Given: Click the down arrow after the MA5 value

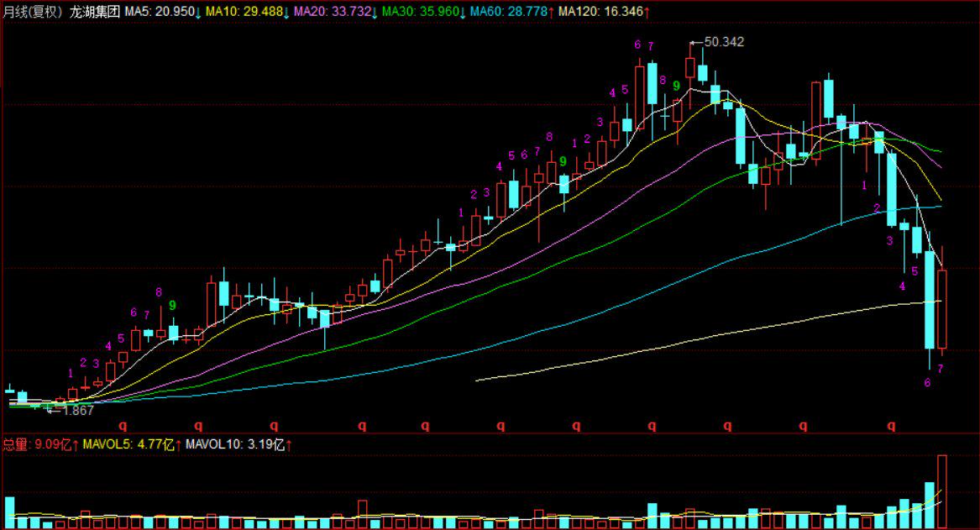Looking at the screenshot, I should [198, 13].
